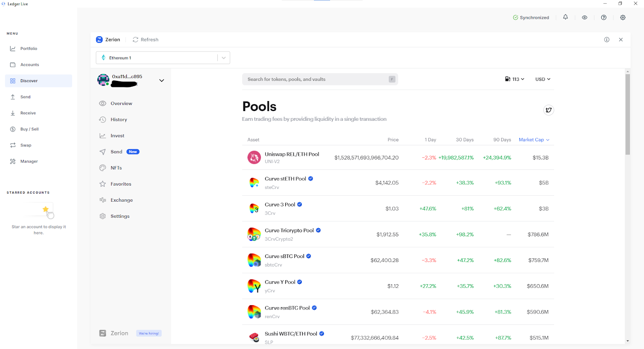Click the Overview eye icon

(103, 103)
